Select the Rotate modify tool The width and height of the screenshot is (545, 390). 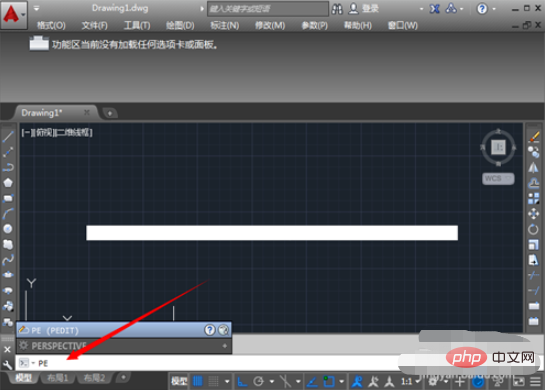pyautogui.click(x=534, y=229)
